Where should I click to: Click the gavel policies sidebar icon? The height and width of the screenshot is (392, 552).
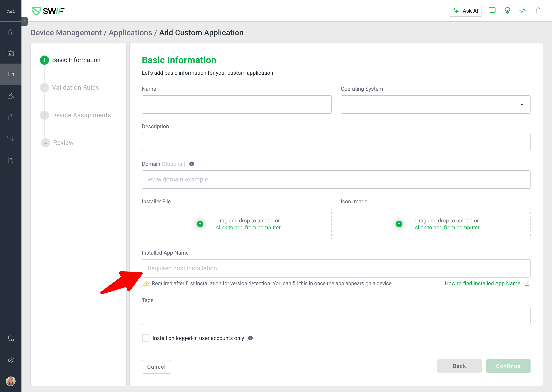click(x=11, y=96)
